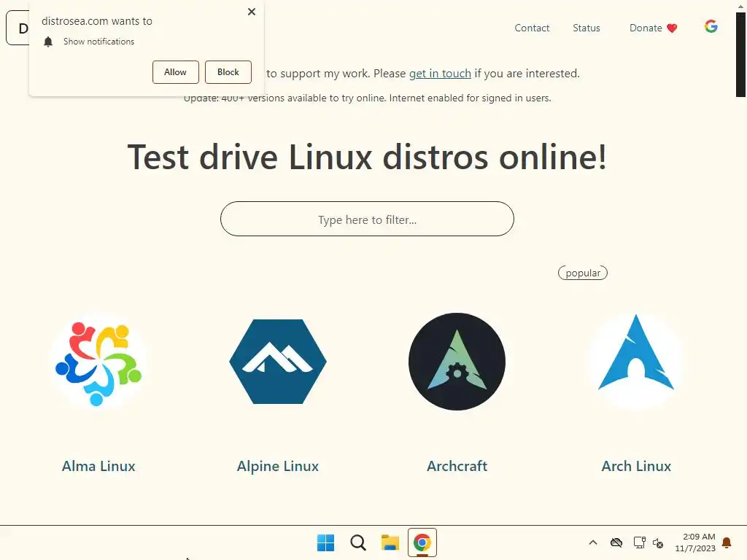Open the Alma Linux logo

tap(98, 362)
